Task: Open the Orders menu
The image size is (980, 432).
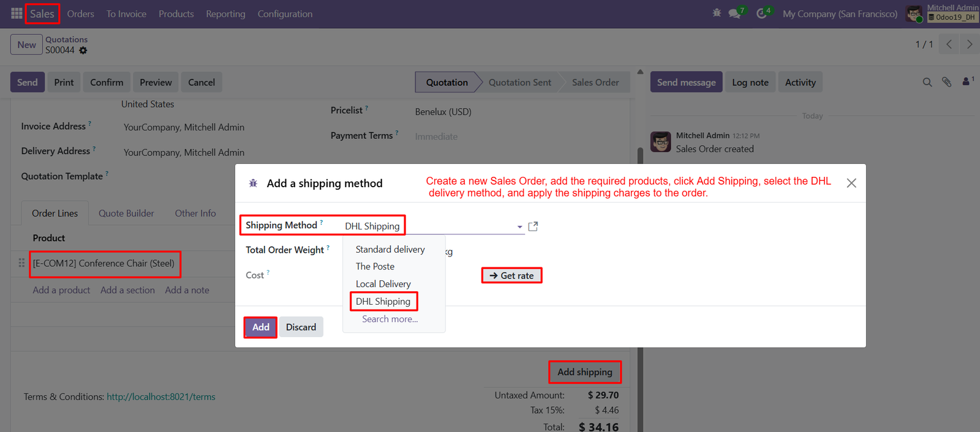Action: pyautogui.click(x=81, y=13)
